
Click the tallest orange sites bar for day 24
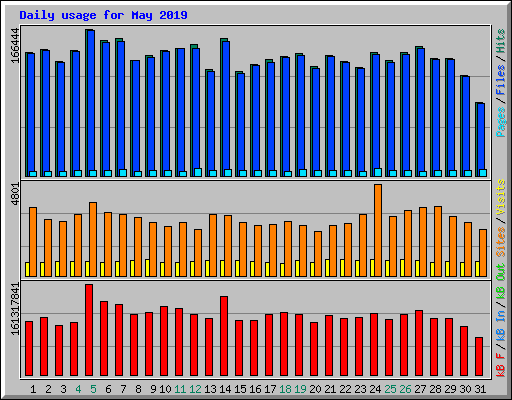coord(378,230)
